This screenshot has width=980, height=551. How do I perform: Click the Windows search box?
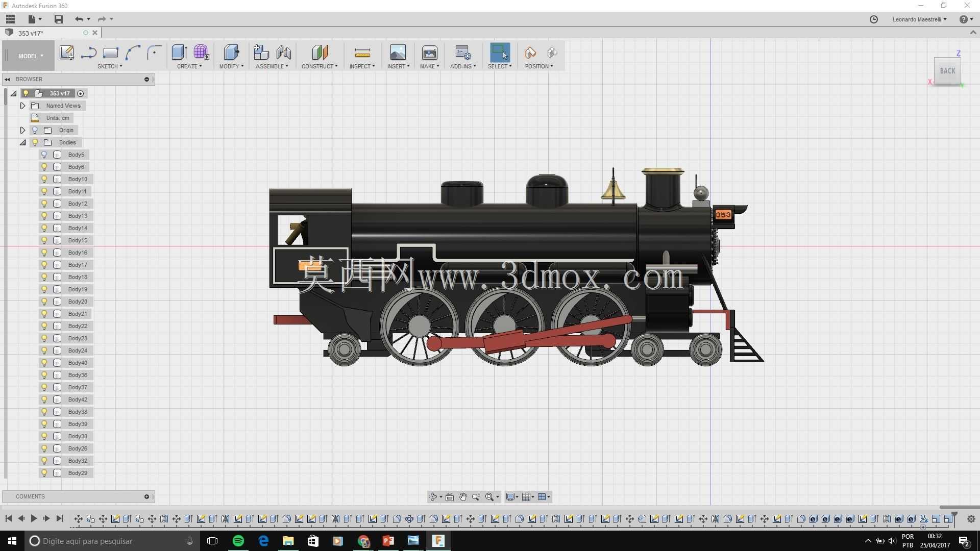112,541
